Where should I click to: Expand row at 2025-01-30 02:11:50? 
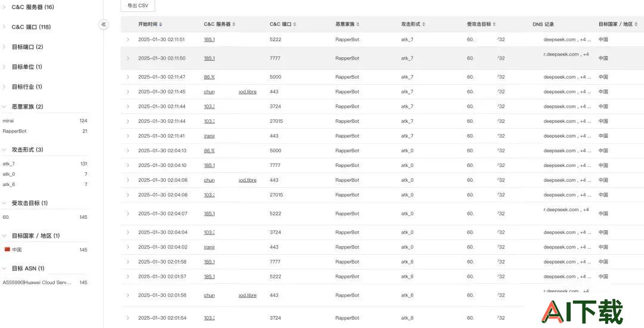coord(128,58)
